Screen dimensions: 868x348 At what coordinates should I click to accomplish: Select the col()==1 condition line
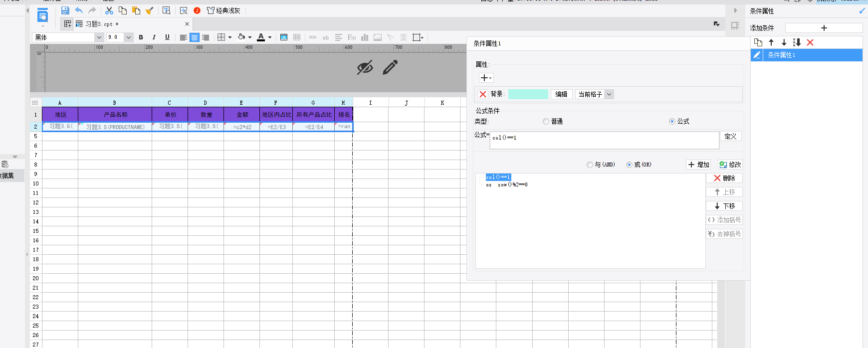click(498, 177)
